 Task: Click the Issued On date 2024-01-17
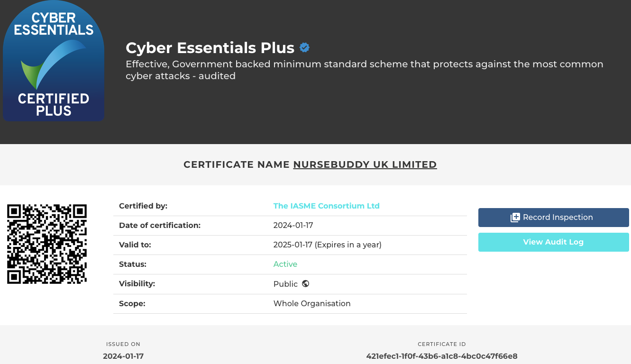pos(123,356)
